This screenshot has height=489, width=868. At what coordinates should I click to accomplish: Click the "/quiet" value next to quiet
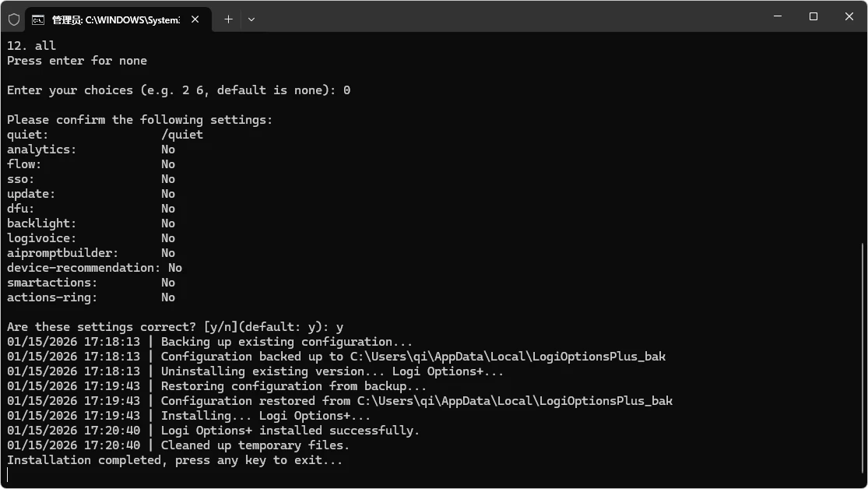(182, 135)
